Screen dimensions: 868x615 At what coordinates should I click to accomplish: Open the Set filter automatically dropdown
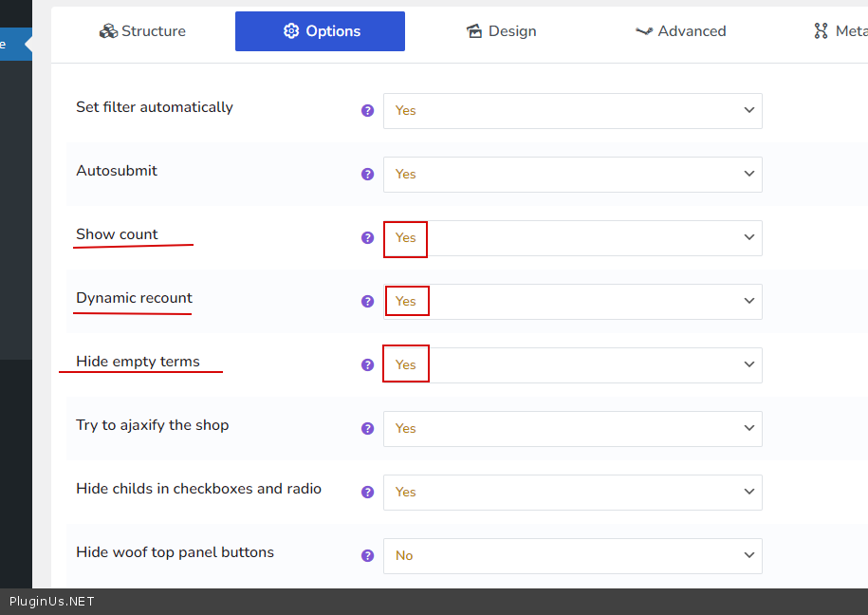click(572, 111)
